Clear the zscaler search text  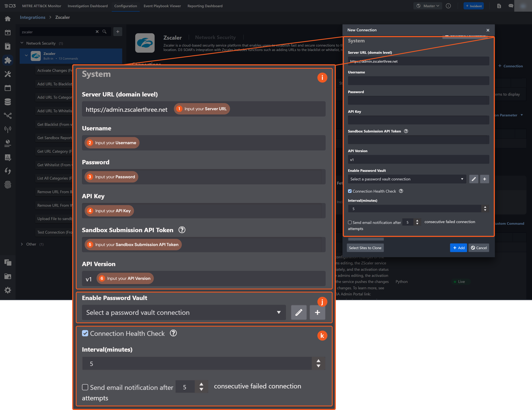[x=97, y=32]
